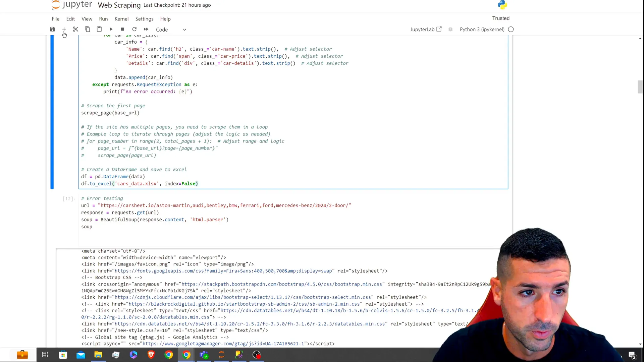
Task: Open the Copilot icon in taskbar
Action: click(133, 355)
